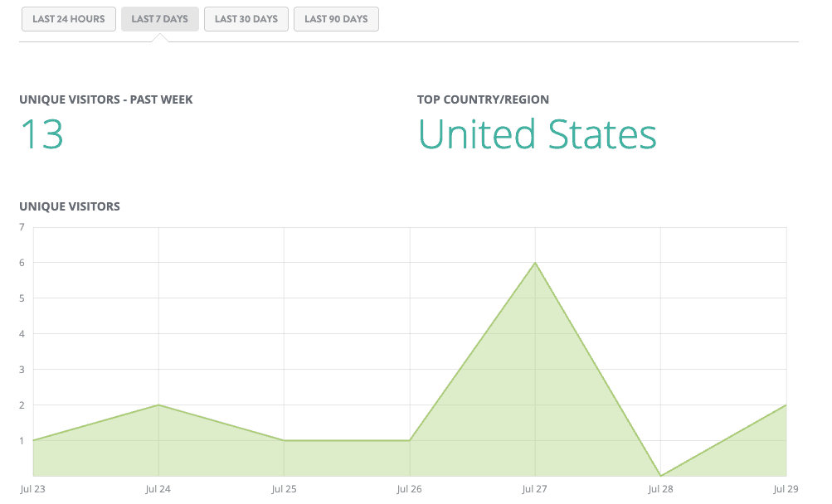Viewport: 832px width, 504px height.
Task: Click the Jul 27 x-axis label
Action: click(x=536, y=490)
